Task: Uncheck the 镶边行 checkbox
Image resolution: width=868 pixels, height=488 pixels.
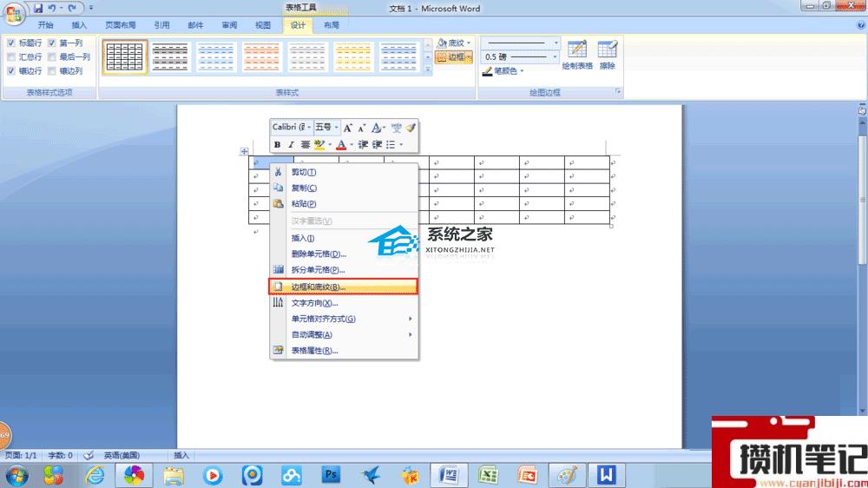Action: [11, 71]
